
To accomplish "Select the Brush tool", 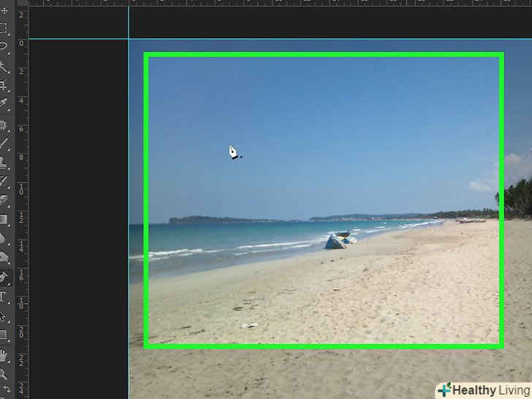I will [x=4, y=144].
